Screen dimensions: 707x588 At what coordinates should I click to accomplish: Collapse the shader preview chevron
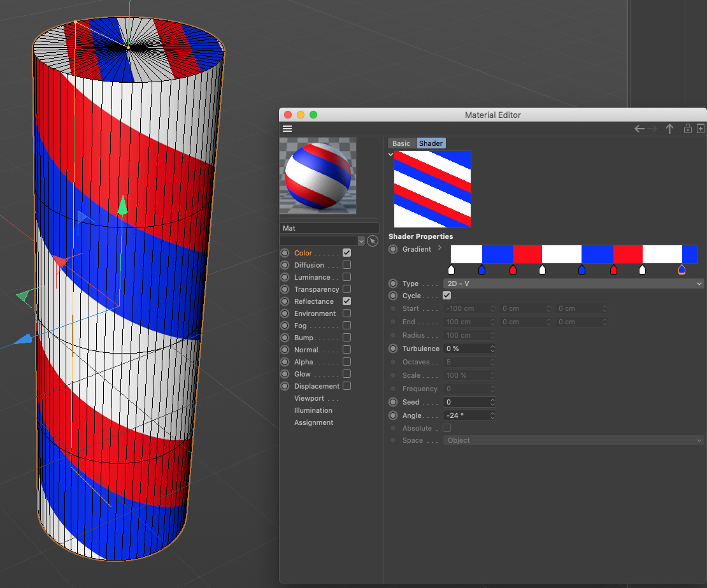(390, 154)
